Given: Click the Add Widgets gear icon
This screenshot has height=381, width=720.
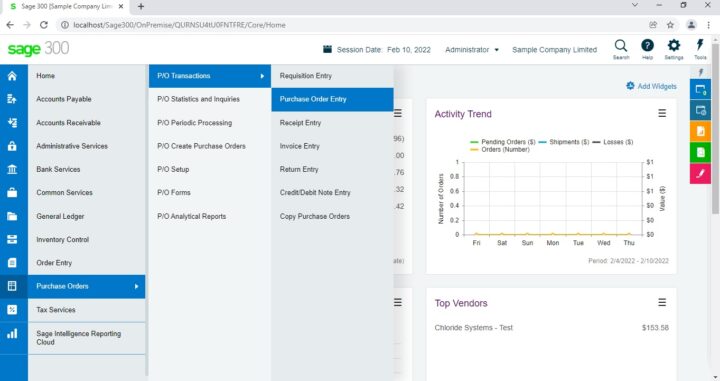Looking at the screenshot, I should [x=630, y=86].
